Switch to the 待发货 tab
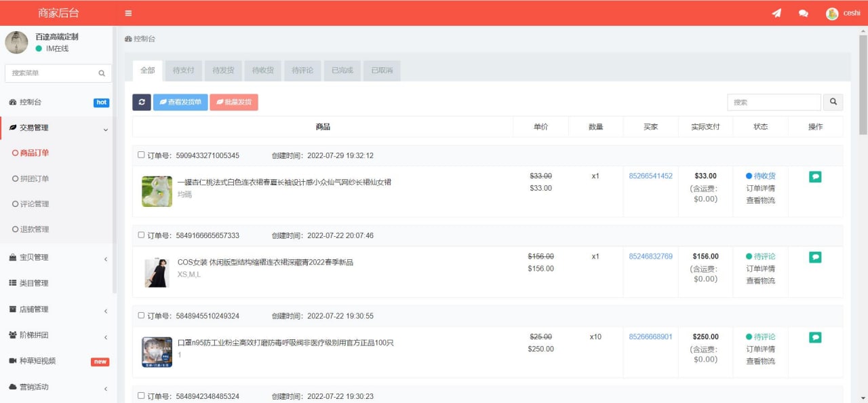Screen dimensions: 868x403 tap(223, 71)
